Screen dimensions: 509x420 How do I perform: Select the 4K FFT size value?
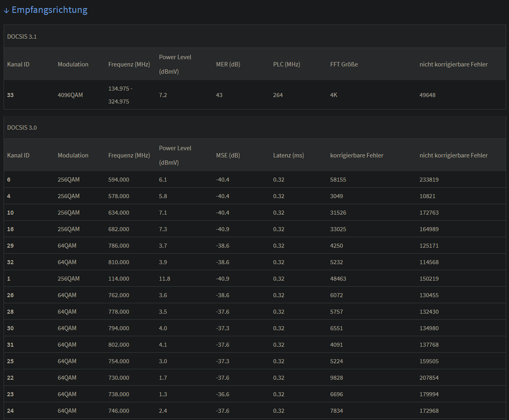333,95
